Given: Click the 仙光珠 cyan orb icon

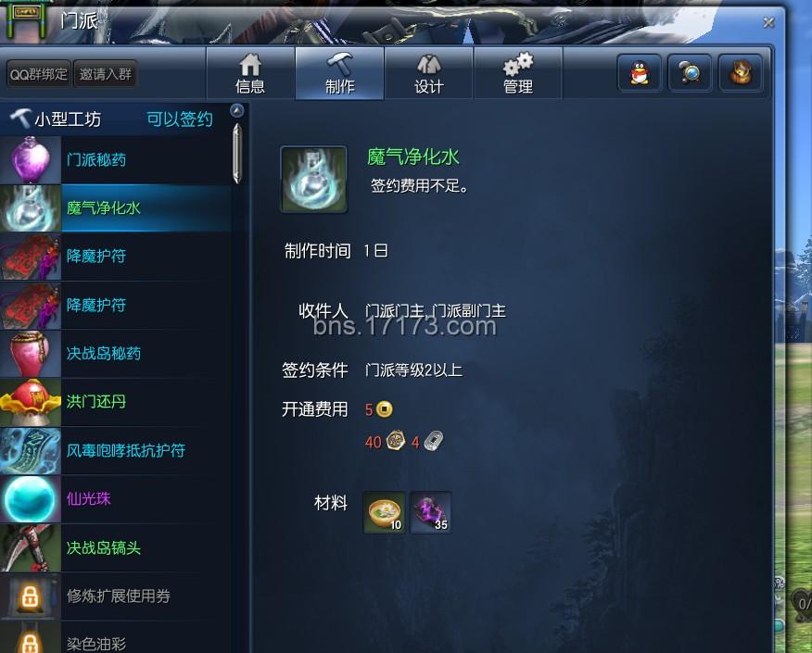Looking at the screenshot, I should point(31,499).
